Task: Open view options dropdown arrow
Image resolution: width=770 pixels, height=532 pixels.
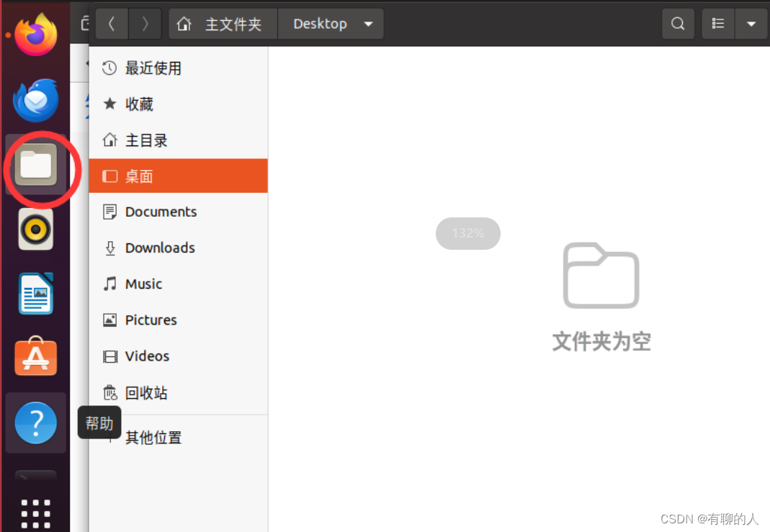Action: (x=751, y=24)
